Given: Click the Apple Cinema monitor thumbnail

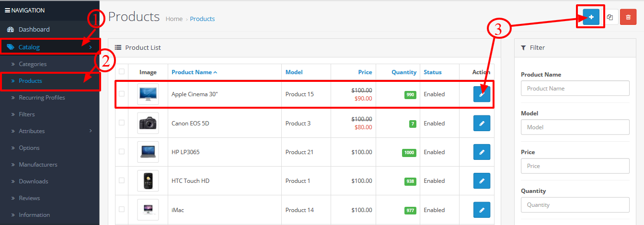Looking at the screenshot, I should (x=148, y=94).
